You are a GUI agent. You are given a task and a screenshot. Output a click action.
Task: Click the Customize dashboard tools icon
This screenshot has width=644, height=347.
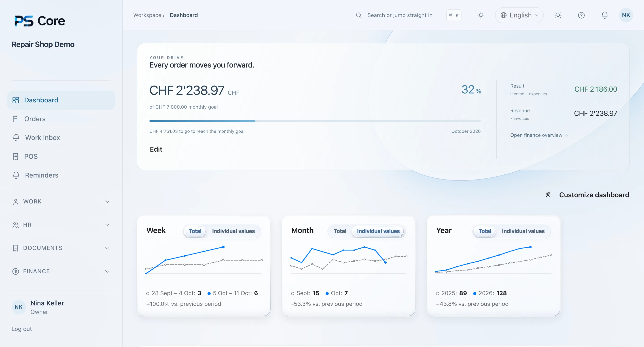(548, 195)
